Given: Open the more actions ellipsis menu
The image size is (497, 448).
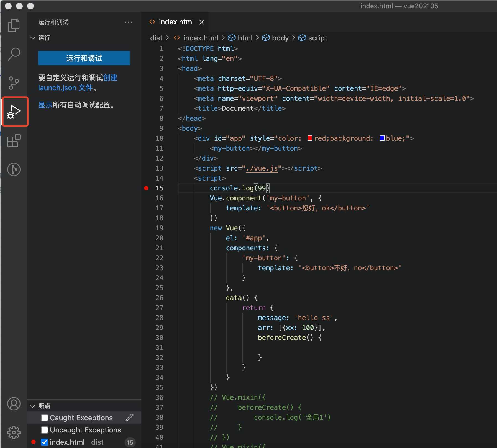Looking at the screenshot, I should pos(128,22).
